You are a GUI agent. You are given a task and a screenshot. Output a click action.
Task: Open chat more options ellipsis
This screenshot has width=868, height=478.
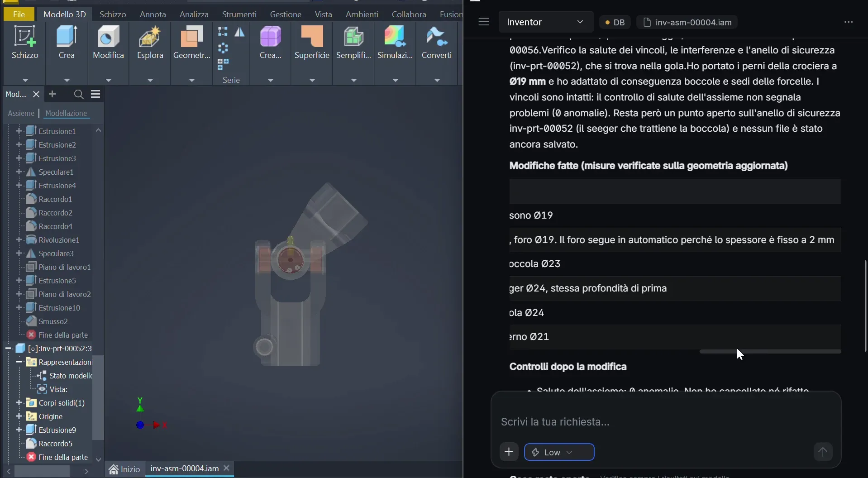849,22
